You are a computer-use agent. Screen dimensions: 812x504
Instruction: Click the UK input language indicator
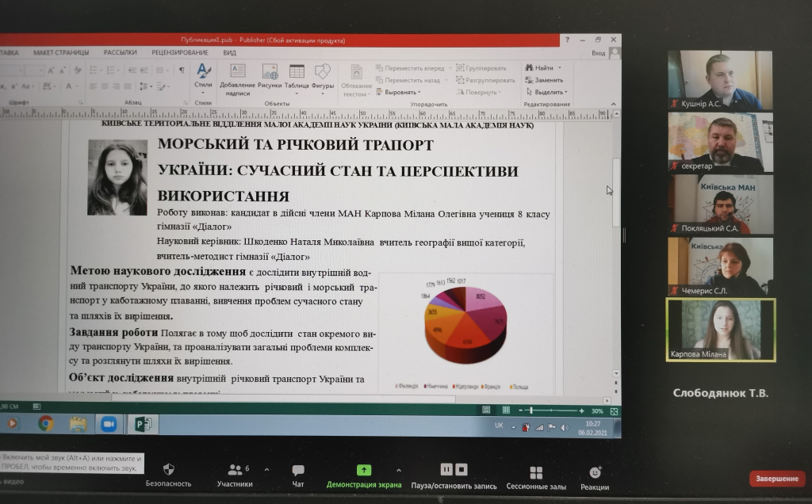[x=499, y=426]
